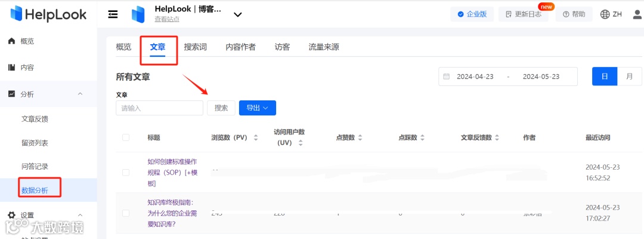Click the site logo next to HelpLook title
This screenshot has height=239, width=644.
[138, 14]
